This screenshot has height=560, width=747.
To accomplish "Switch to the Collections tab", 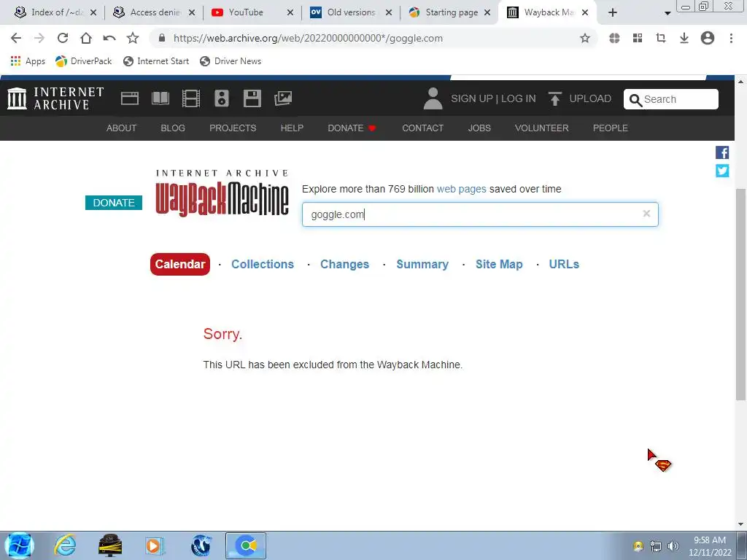I will pyautogui.click(x=263, y=264).
